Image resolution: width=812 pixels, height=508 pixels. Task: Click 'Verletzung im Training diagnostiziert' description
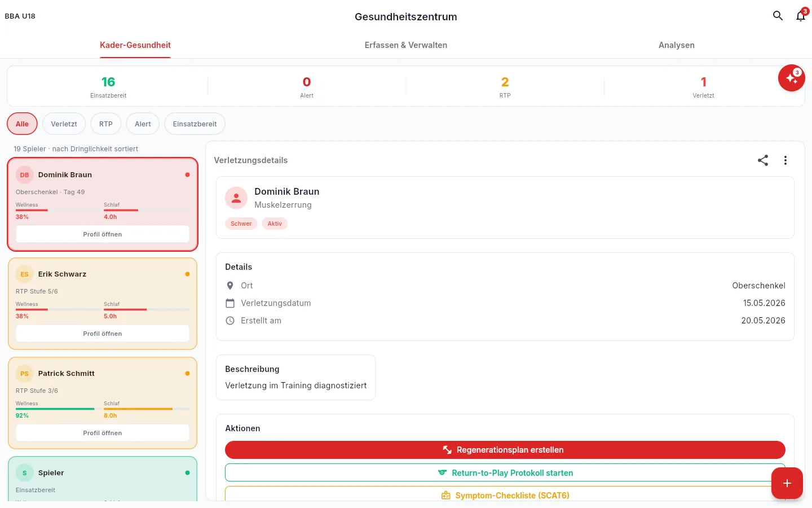click(296, 386)
